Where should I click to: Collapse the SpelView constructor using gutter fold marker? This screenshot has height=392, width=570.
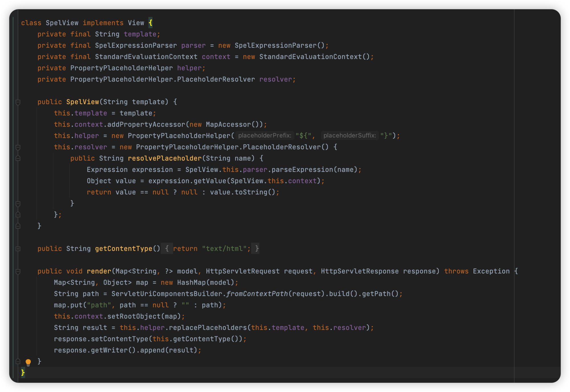(18, 102)
